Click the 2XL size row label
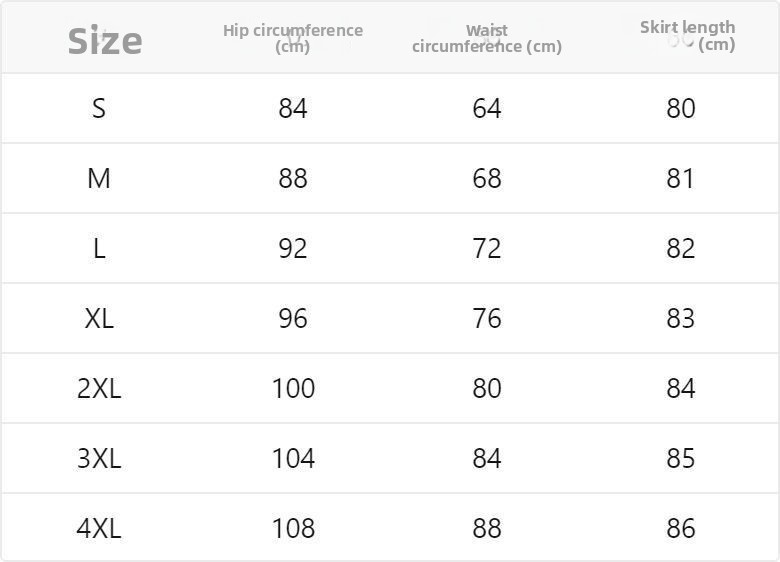 point(99,388)
